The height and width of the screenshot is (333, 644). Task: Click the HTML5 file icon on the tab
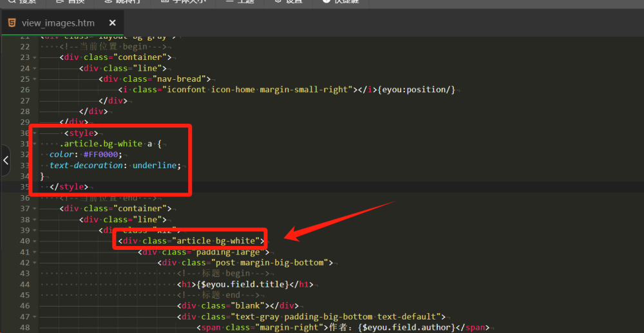(12, 23)
